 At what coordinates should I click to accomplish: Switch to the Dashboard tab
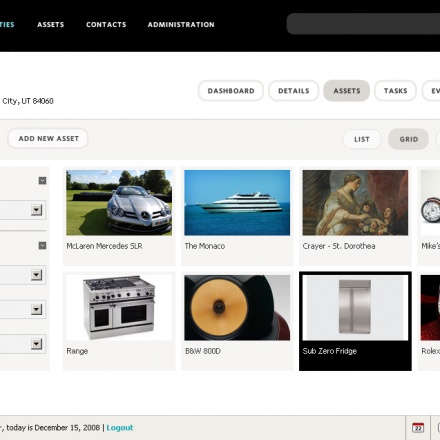click(231, 91)
